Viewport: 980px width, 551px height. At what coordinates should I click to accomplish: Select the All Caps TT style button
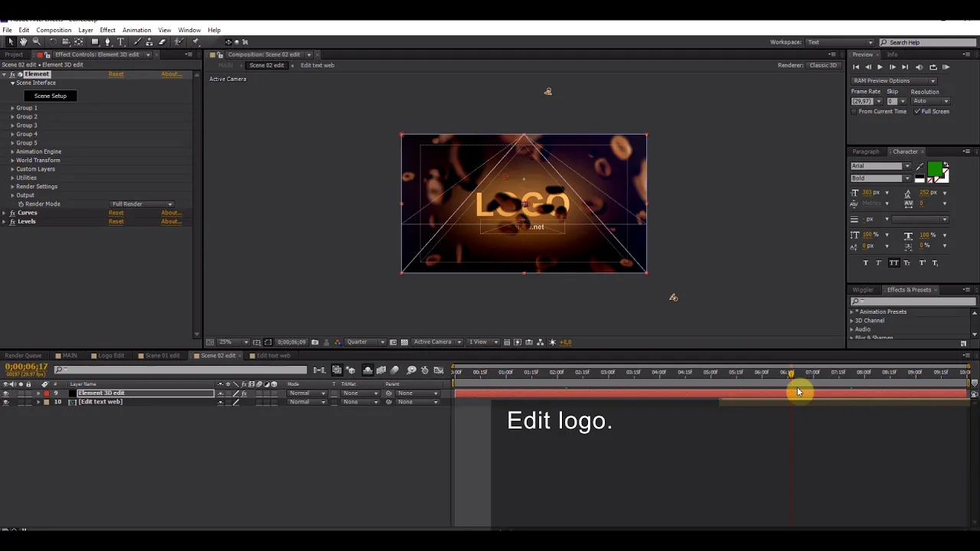coord(894,262)
